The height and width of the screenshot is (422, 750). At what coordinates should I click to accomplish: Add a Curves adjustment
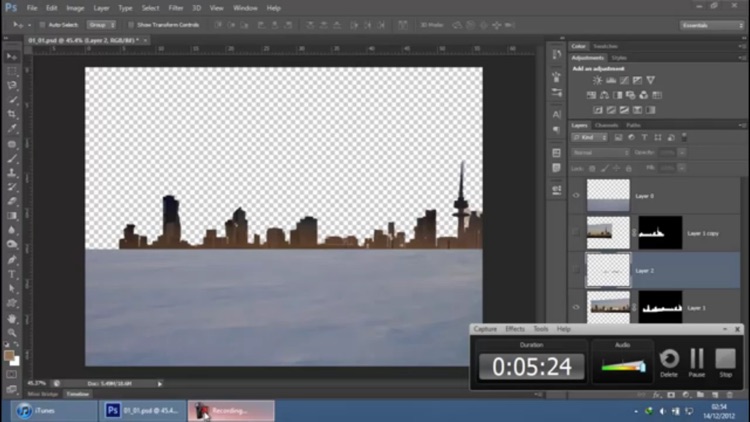click(624, 80)
